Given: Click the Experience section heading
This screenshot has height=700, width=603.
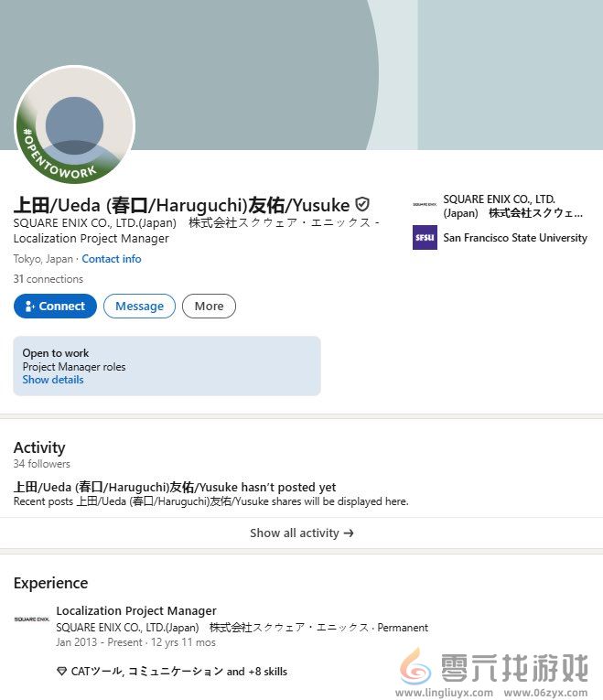Looking at the screenshot, I should pyautogui.click(x=51, y=583).
